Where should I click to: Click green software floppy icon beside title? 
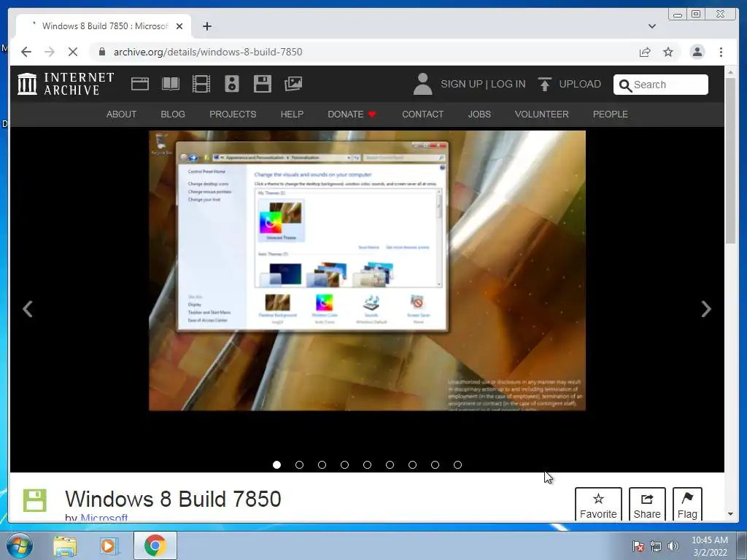click(35, 500)
